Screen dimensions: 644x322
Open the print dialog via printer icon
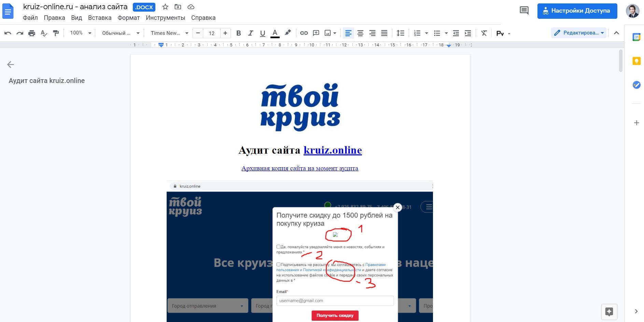coord(32,33)
